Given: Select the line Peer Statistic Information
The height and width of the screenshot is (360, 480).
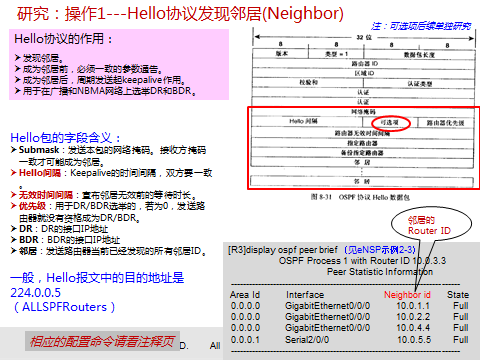Looking at the screenshot, I should 380,272.
